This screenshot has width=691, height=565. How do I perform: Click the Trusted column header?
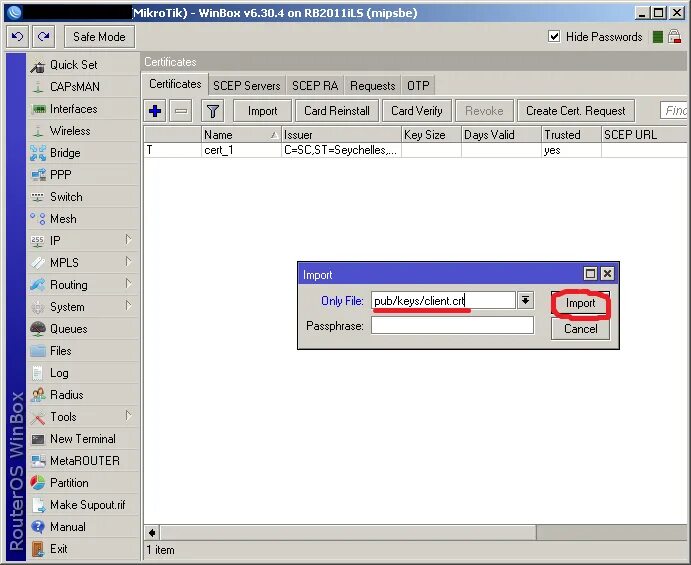point(571,135)
